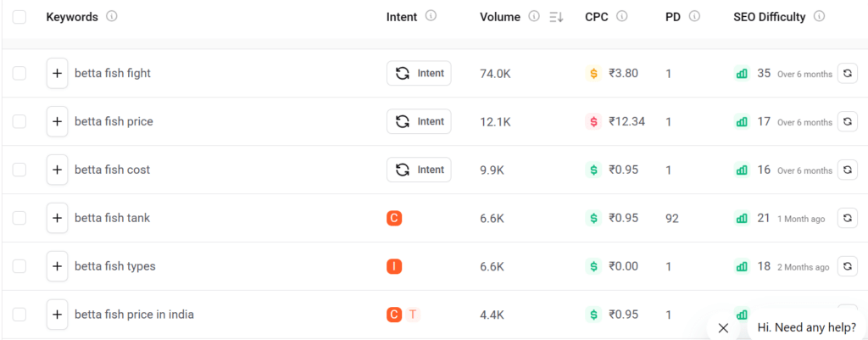The image size is (868, 340).
Task: Open info icon next to Intent header
Action: point(431,16)
